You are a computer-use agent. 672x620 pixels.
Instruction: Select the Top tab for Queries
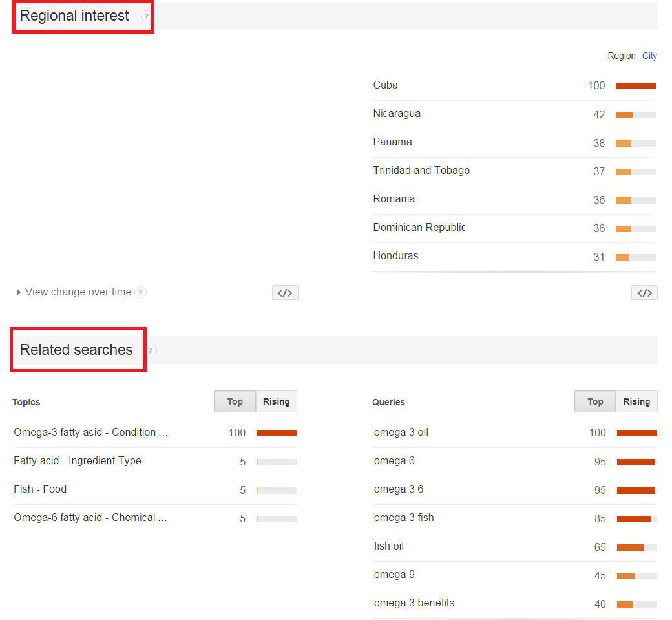594,401
